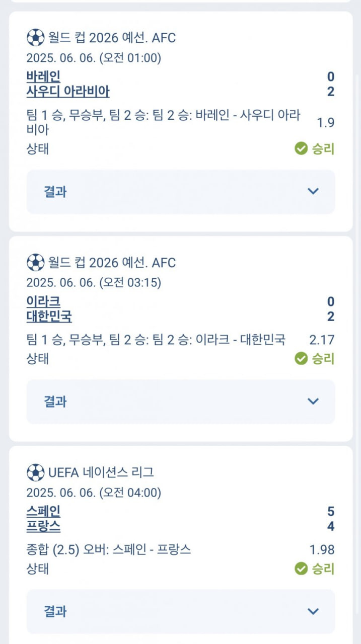Viewport: 361px width, 644px height.
Task: Open the 사우디 아라비아 team link
Action: click(68, 92)
